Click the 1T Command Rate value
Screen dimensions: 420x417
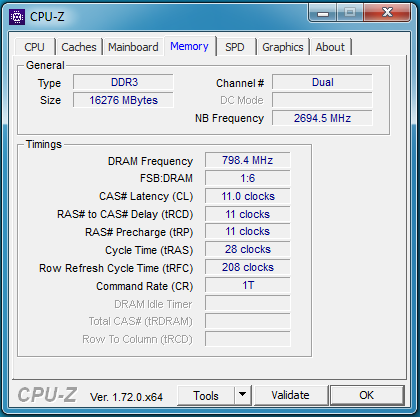pyautogui.click(x=248, y=285)
